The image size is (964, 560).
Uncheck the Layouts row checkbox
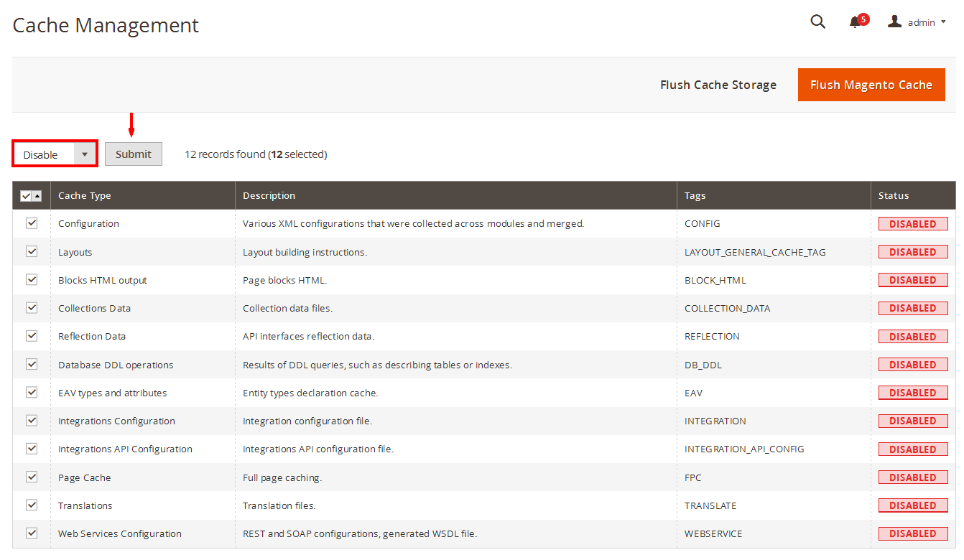click(32, 251)
